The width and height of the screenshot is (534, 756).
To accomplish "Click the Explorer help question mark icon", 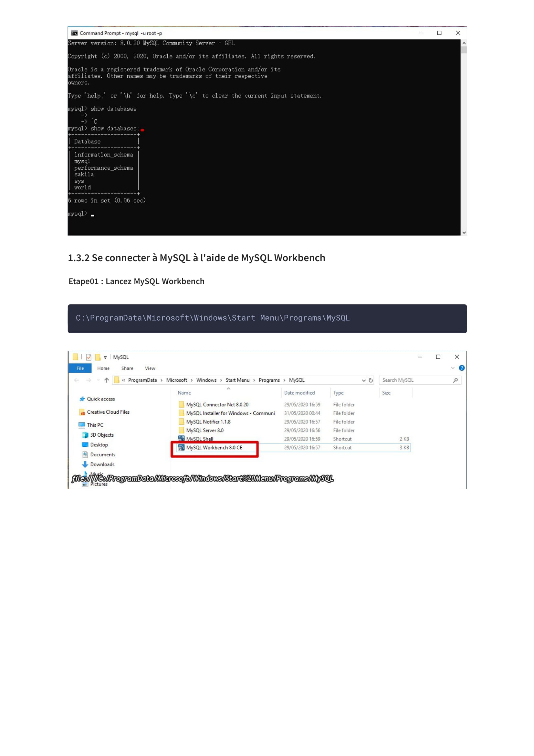I will tap(462, 368).
